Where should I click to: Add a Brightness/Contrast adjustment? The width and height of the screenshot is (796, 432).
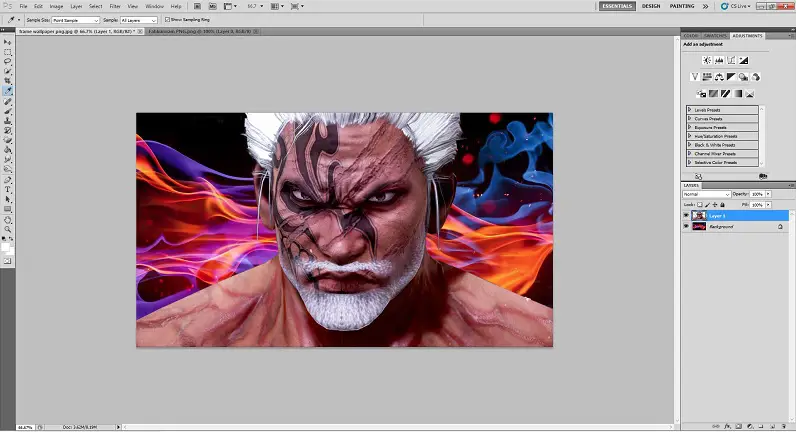pyautogui.click(x=707, y=60)
